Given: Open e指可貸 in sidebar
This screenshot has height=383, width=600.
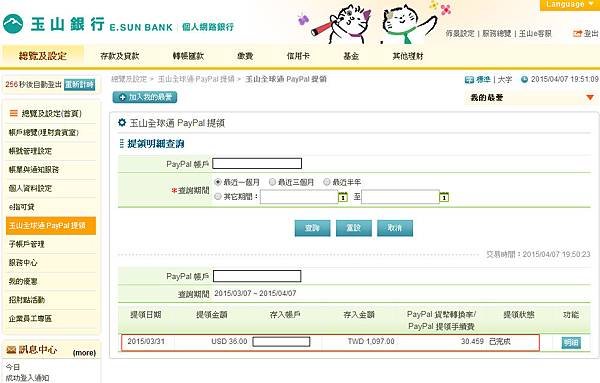Looking at the screenshot, I should (x=21, y=207).
